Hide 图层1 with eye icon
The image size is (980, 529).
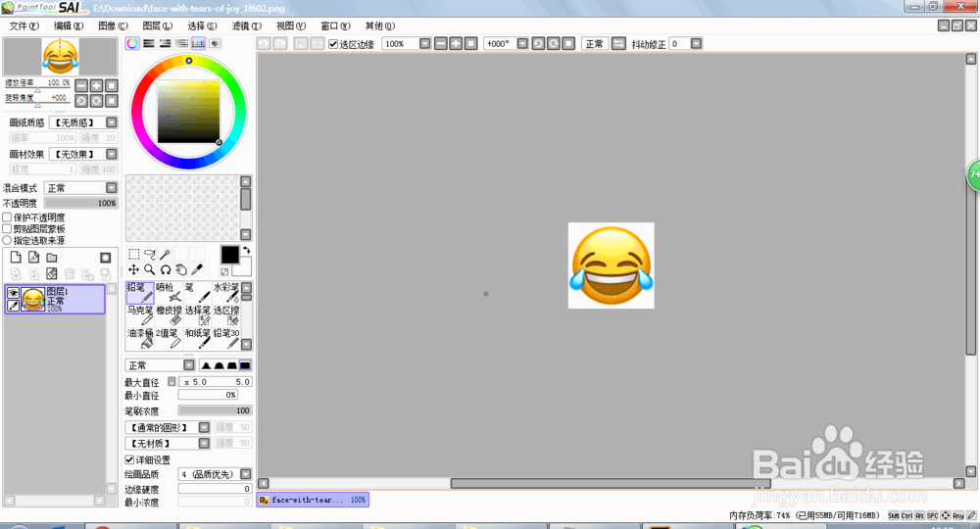pos(13,293)
